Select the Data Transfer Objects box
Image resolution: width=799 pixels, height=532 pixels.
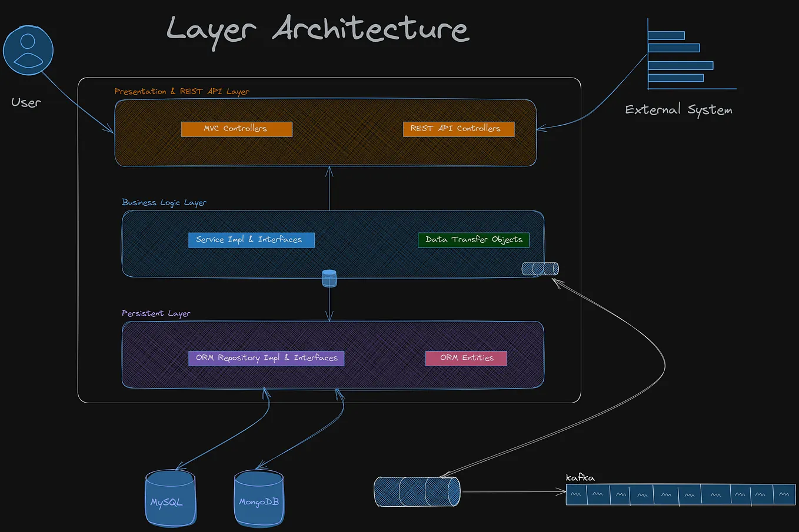click(474, 239)
